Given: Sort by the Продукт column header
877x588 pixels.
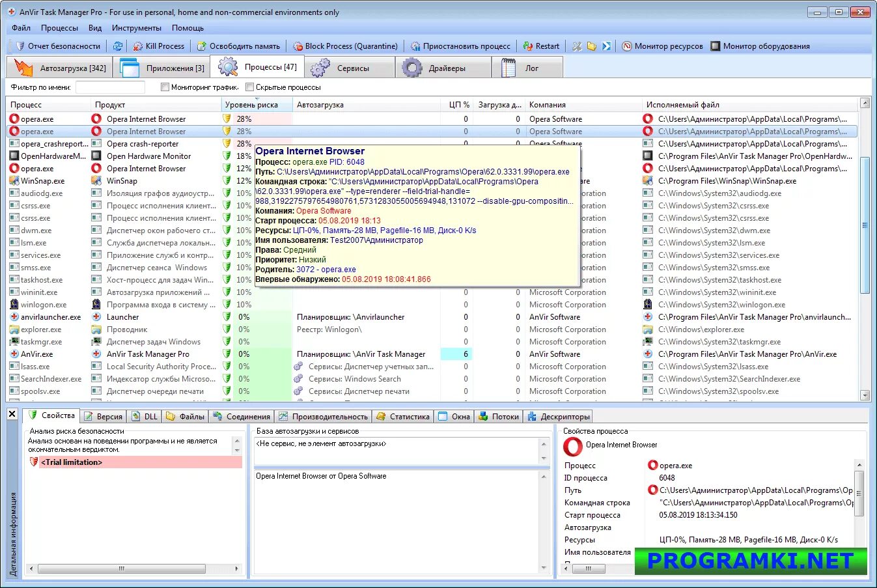Looking at the screenshot, I should pyautogui.click(x=156, y=105).
